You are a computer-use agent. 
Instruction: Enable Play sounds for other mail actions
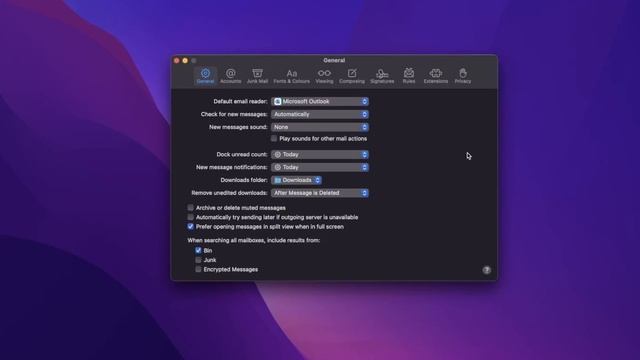[x=274, y=139]
